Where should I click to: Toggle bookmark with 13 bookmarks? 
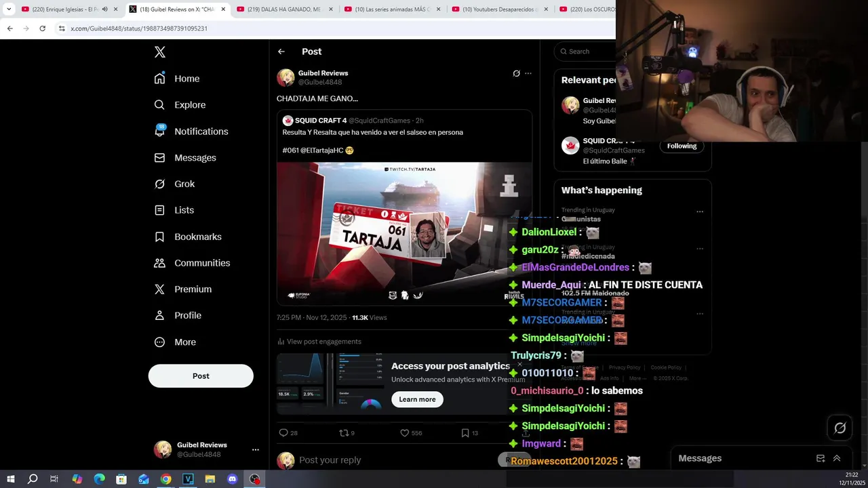[x=469, y=432]
